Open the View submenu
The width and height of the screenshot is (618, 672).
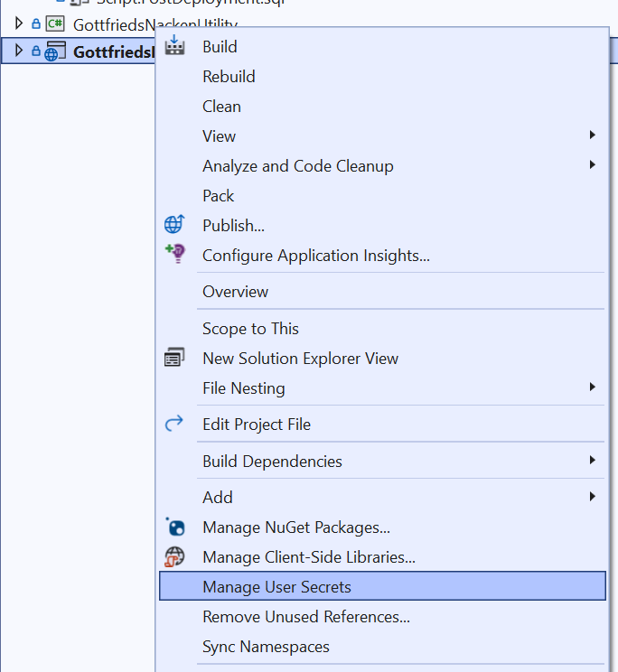[x=218, y=136]
